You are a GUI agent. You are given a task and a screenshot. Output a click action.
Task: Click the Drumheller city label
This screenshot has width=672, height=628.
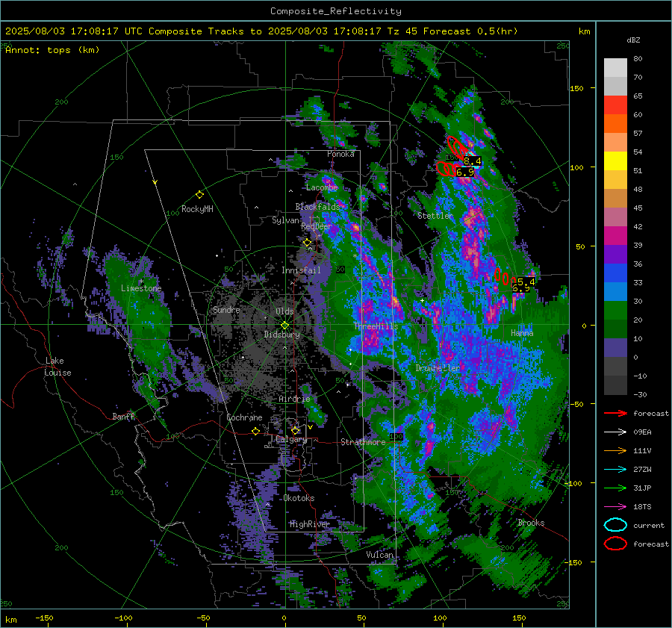pos(438,368)
